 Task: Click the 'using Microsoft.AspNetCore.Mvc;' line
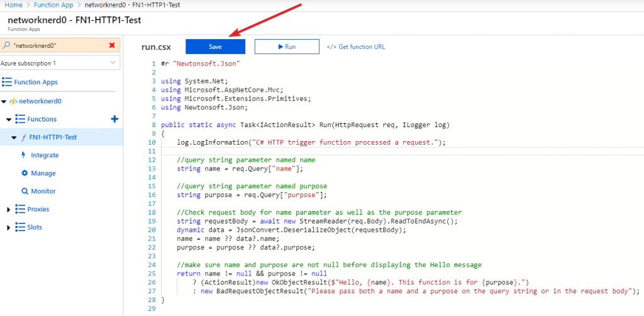222,89
